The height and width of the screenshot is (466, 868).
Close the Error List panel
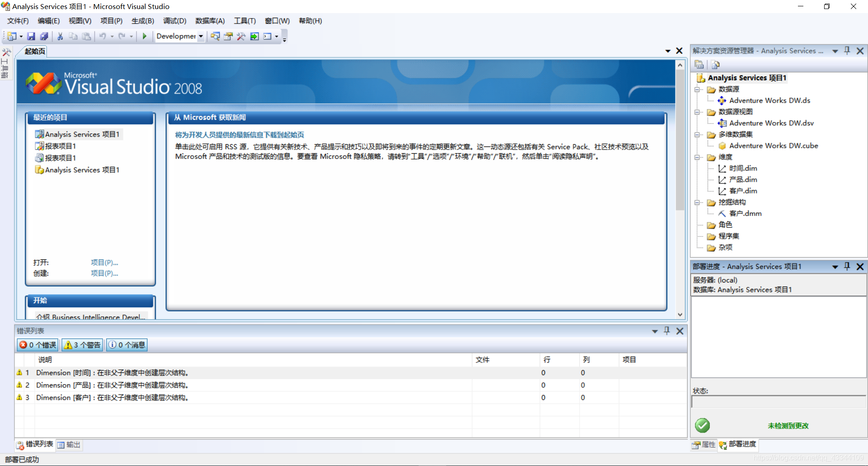[x=679, y=331]
